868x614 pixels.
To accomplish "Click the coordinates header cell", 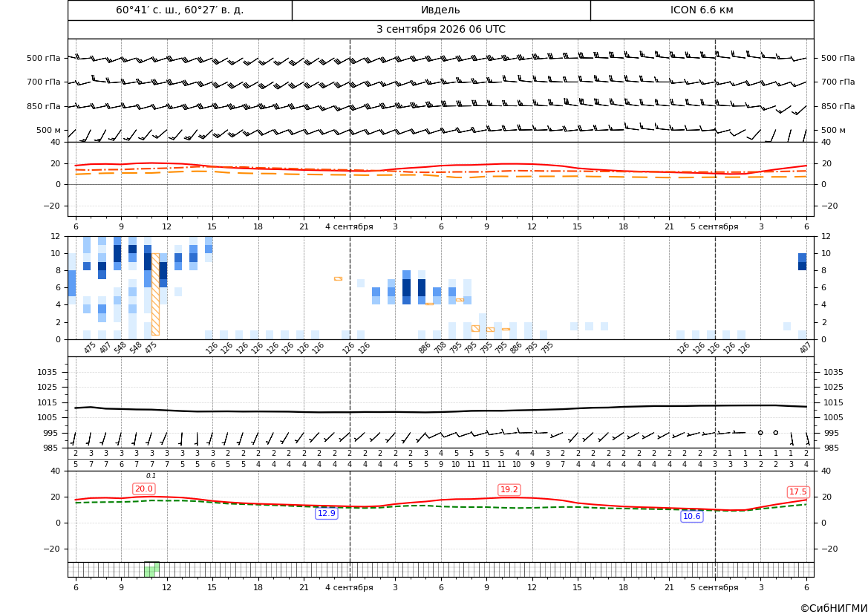I will click(x=180, y=10).
